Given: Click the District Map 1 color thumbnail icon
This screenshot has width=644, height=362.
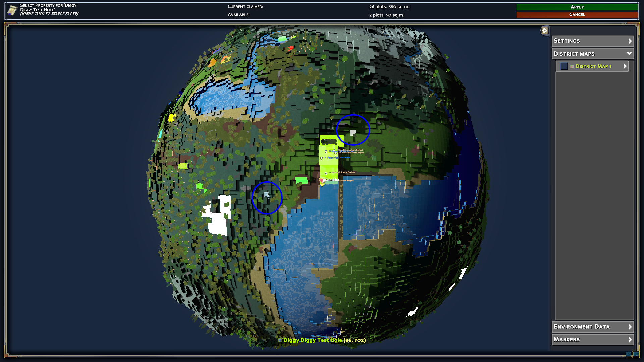Looking at the screenshot, I should tap(572, 66).
